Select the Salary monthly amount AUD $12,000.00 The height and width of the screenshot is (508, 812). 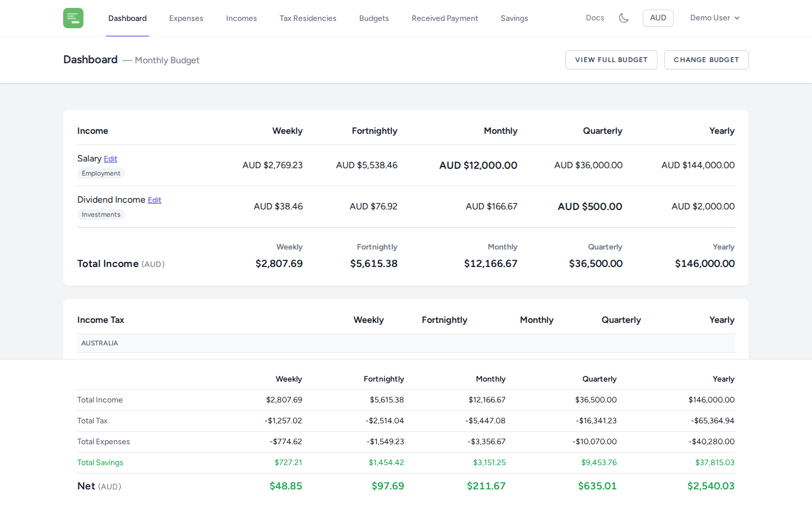point(478,165)
